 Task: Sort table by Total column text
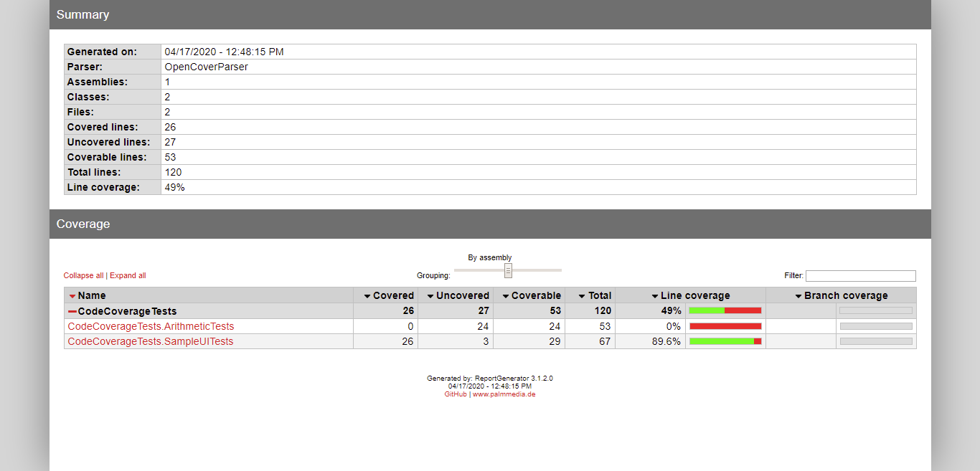click(x=600, y=295)
